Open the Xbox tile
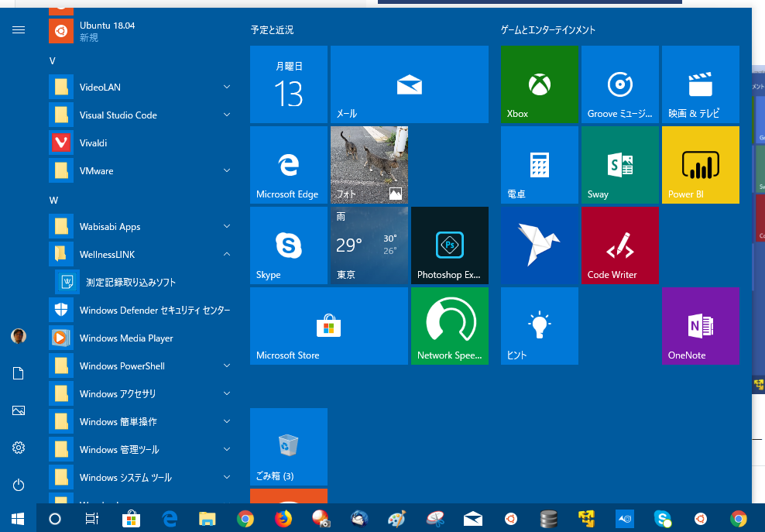Viewport: 765px width, 532px height. 540,84
